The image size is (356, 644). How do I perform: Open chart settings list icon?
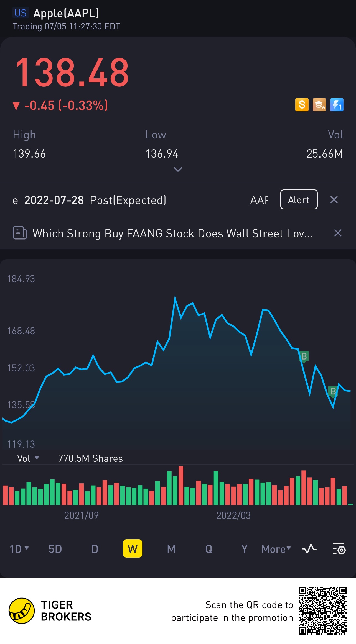[339, 549]
